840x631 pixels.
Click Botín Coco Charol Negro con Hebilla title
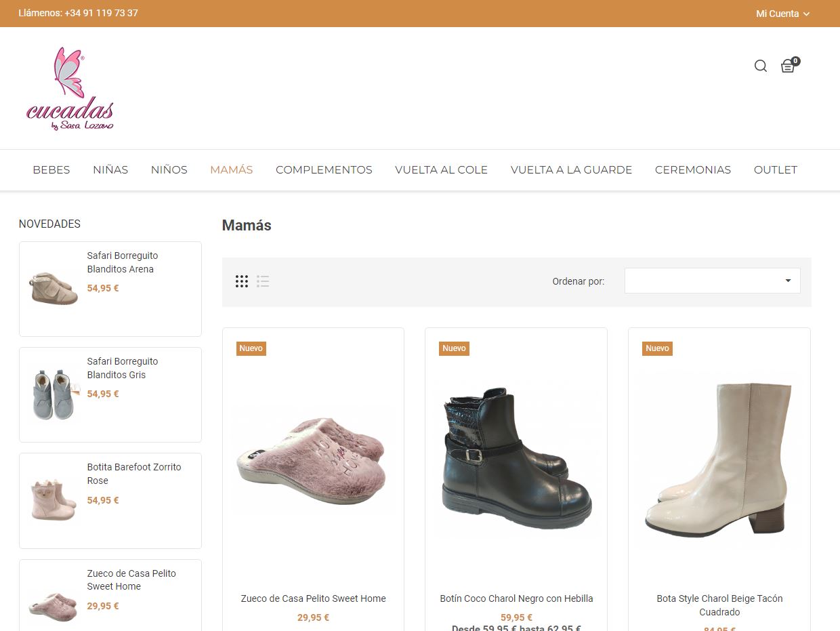516,598
